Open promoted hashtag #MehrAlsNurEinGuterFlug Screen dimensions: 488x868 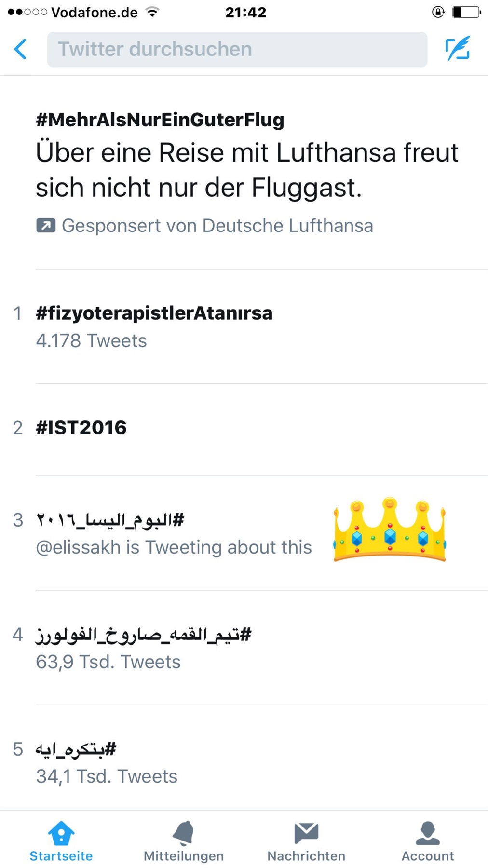pyautogui.click(x=160, y=120)
